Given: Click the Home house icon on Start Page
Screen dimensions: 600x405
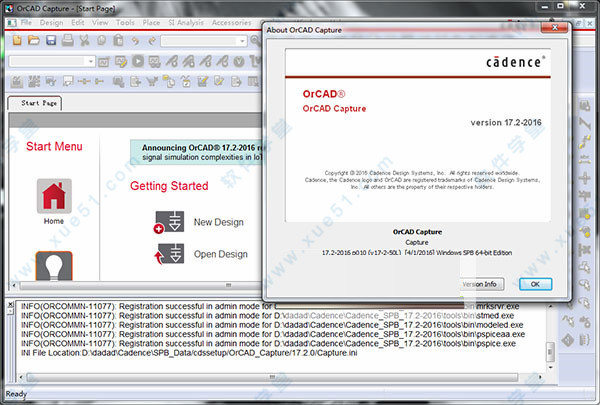Looking at the screenshot, I should 54,196.
